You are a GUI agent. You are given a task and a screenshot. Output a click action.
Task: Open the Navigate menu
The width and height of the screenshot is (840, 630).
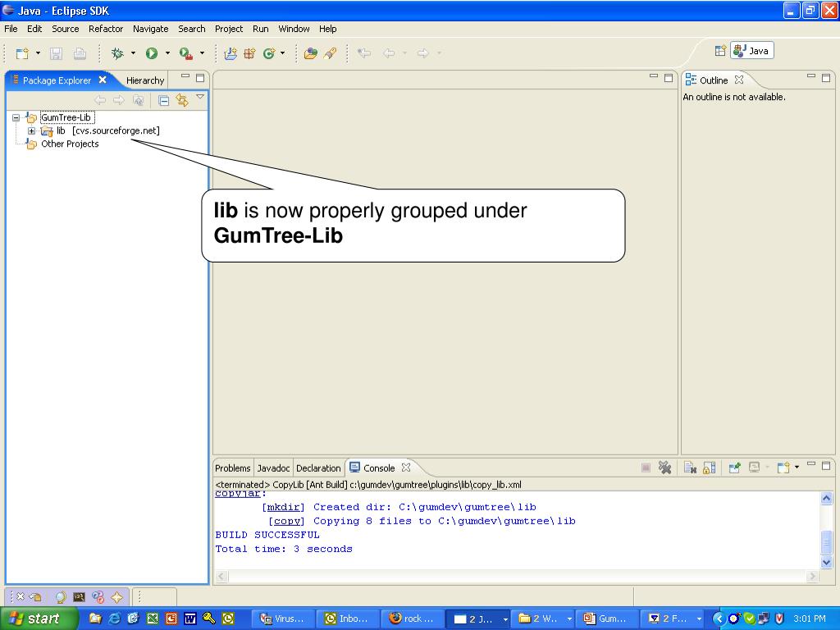point(151,29)
